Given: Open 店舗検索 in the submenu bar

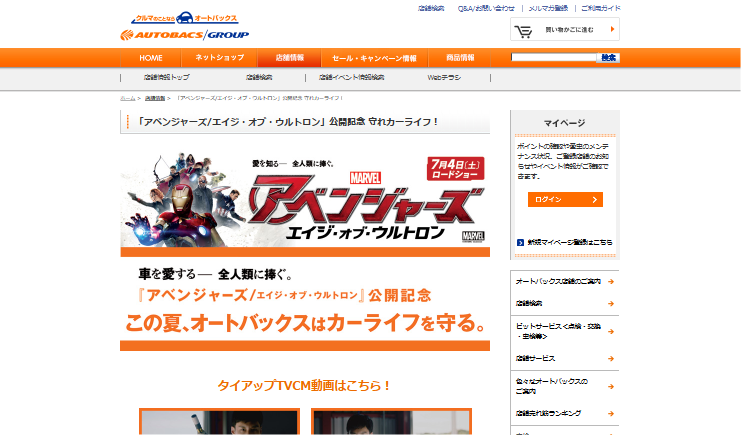Looking at the screenshot, I should 259,77.
